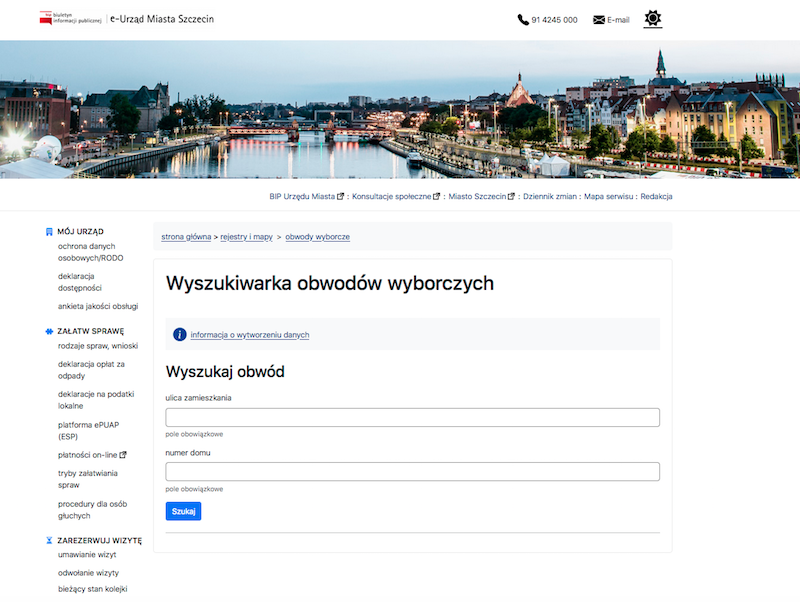This screenshot has width=800, height=602.
Task: Click the blue info icon
Action: click(x=180, y=335)
